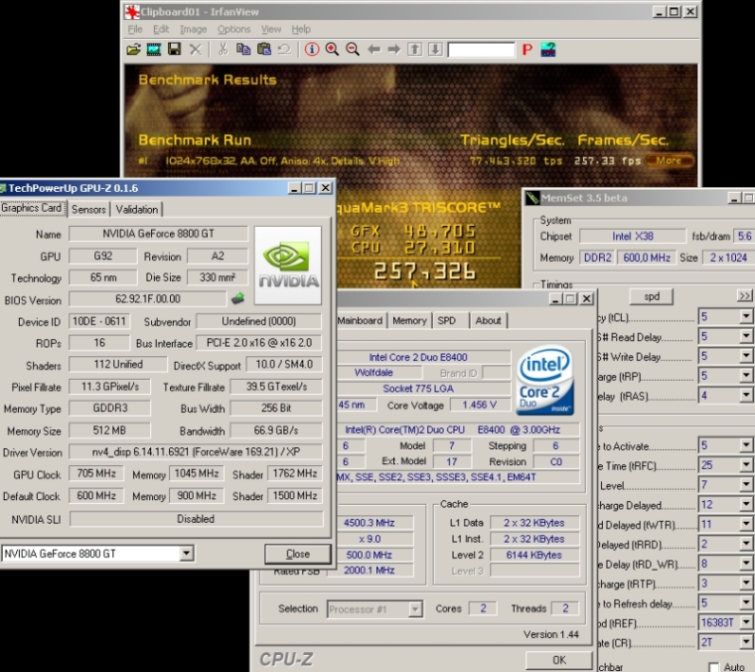Screen dimensions: 755x672
Task: Open a file with IrfanView's folder icon
Action: 133,49
